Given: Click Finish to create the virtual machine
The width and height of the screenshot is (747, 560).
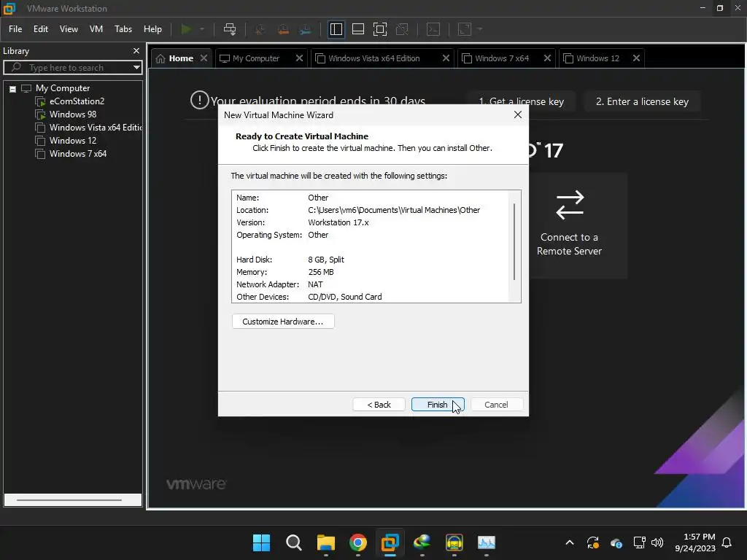Looking at the screenshot, I should [x=438, y=405].
